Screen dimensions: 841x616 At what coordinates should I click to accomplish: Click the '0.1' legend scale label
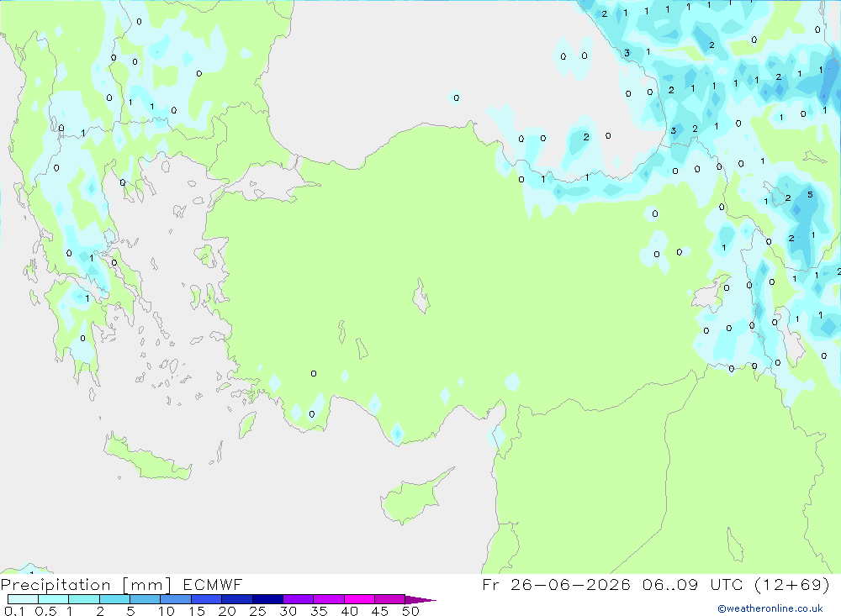point(14,611)
